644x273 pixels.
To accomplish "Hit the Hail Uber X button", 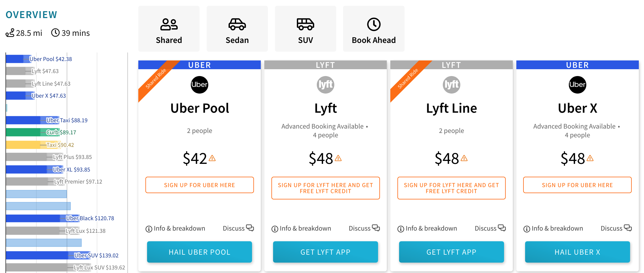I will pyautogui.click(x=577, y=252).
